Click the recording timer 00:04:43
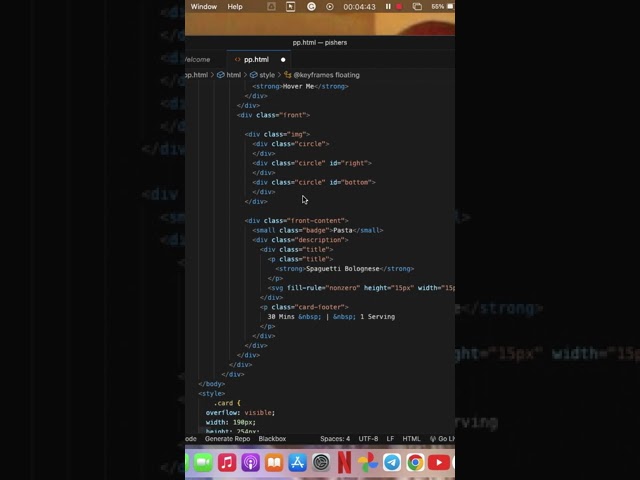This screenshot has height=480, width=640. click(359, 7)
